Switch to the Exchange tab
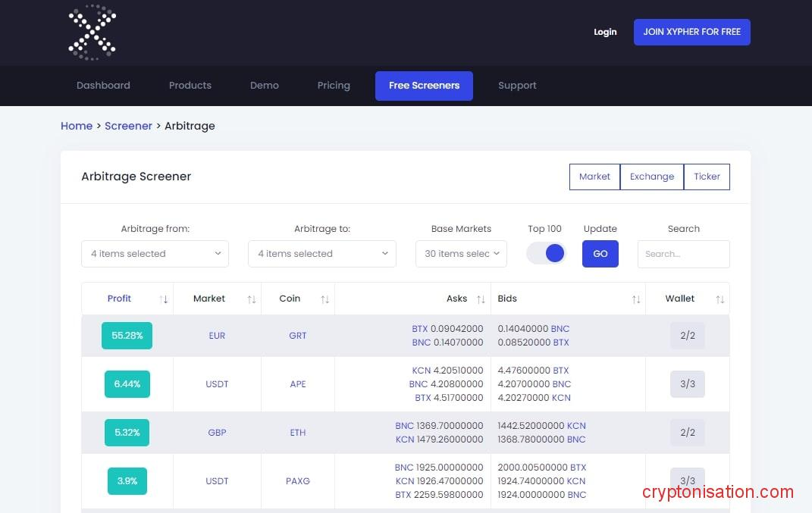This screenshot has height=513, width=812. tap(651, 177)
